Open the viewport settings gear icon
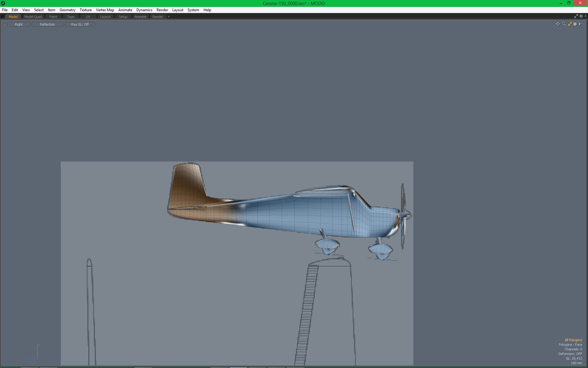 575,24
